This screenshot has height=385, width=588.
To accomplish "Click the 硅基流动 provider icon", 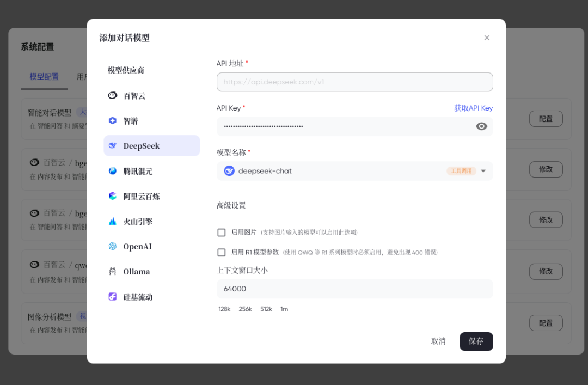I will coord(113,296).
